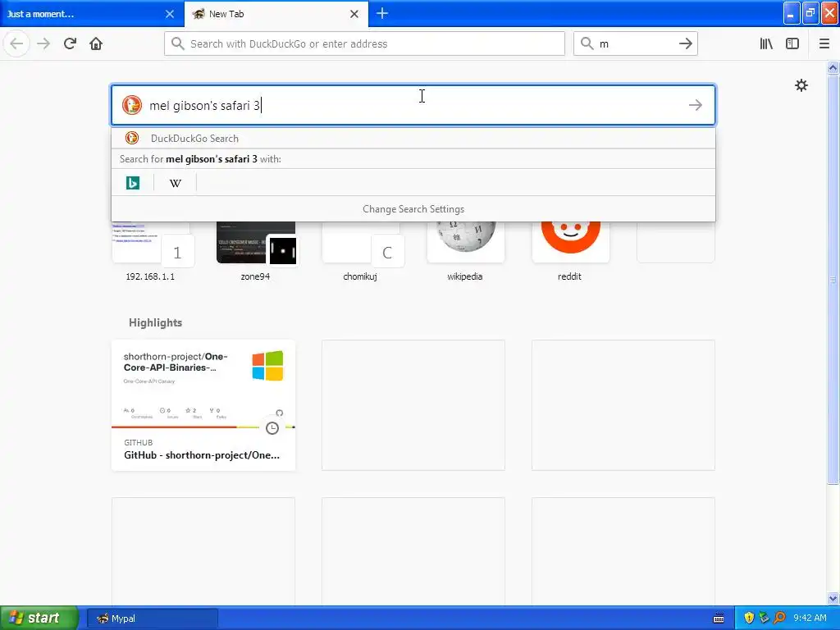Search with Bing engine icon
840x630 pixels.
coord(133,183)
